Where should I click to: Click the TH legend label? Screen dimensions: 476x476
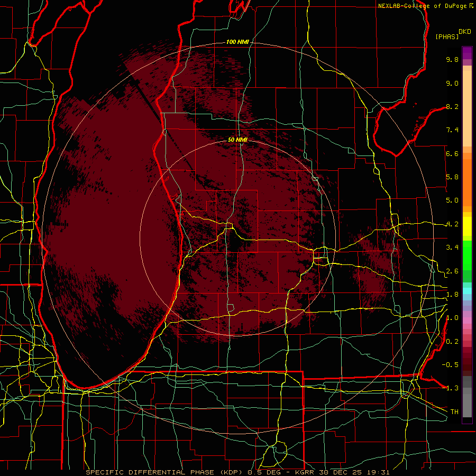(x=454, y=411)
